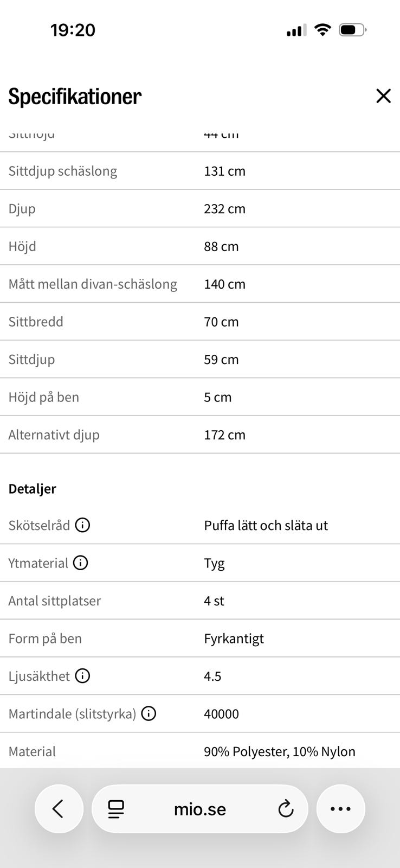Viewport: 400px width, 868px height.
Task: Tap the Detaljer section heading
Action: [33, 489]
